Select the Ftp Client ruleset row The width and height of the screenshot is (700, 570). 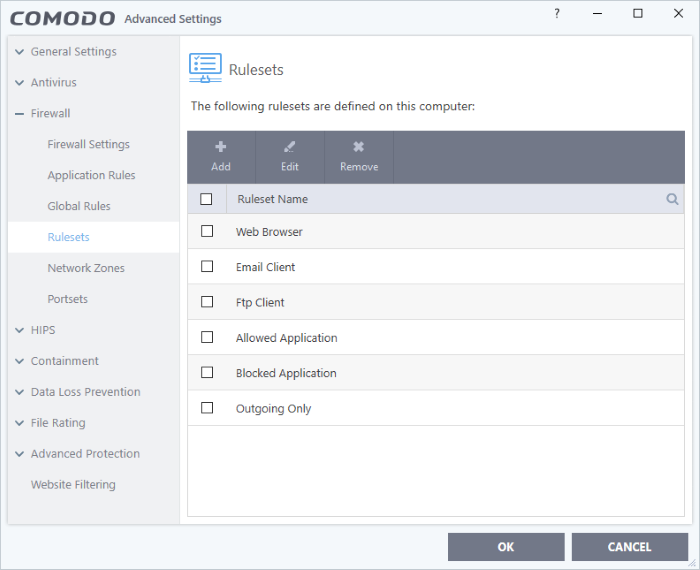[x=436, y=302]
